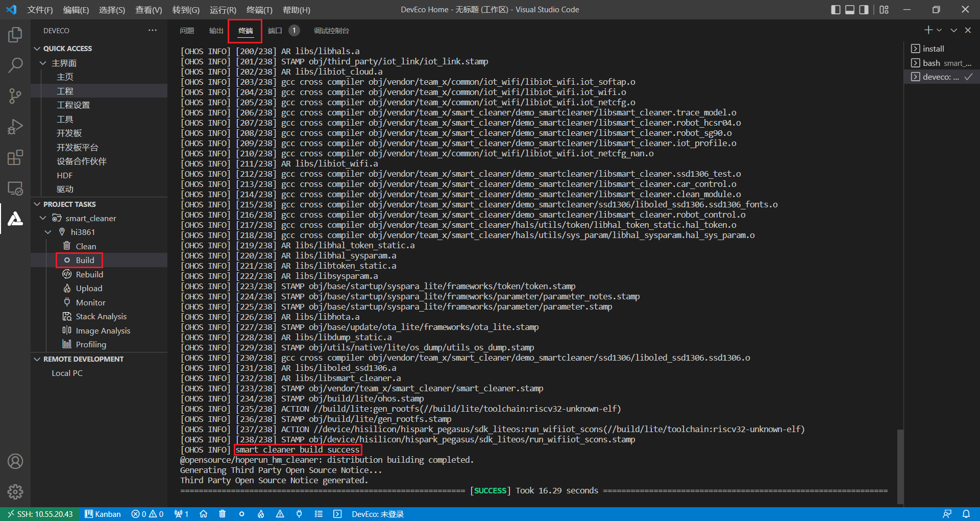980x521 pixels.
Task: Open the Run and Debug view
Action: point(15,127)
